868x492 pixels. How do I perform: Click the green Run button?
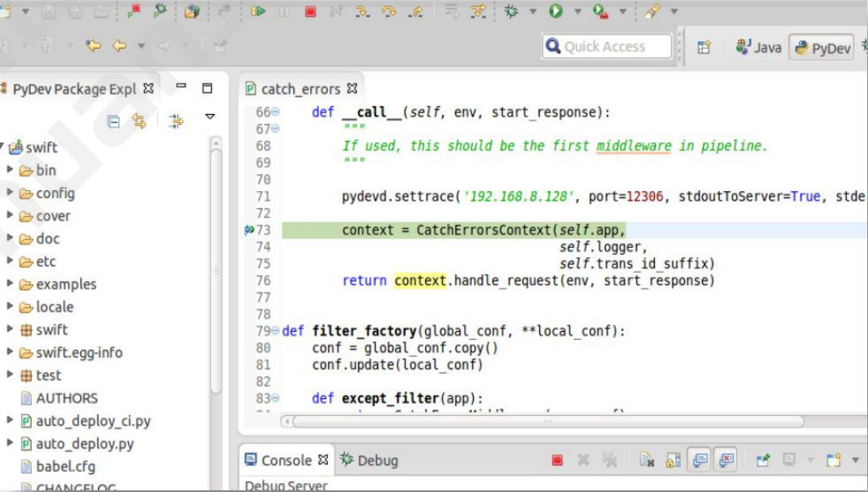[x=555, y=11]
